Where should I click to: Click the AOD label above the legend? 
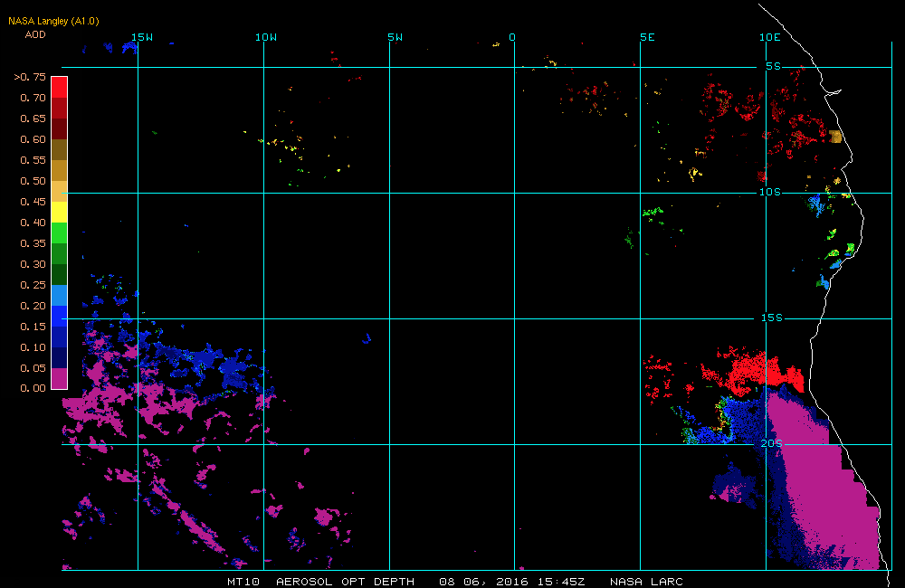[x=35, y=34]
